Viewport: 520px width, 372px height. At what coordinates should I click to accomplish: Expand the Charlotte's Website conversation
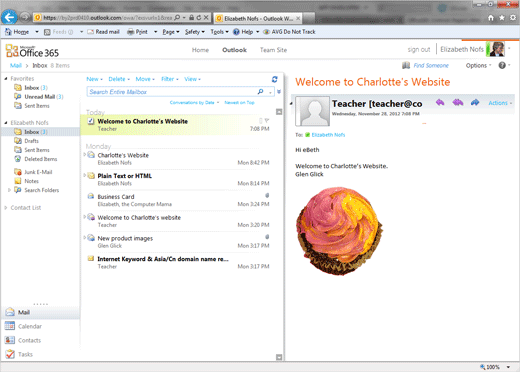pyautogui.click(x=84, y=154)
